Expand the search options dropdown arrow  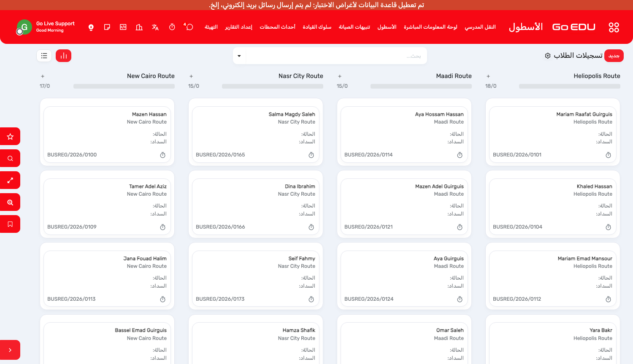click(239, 56)
